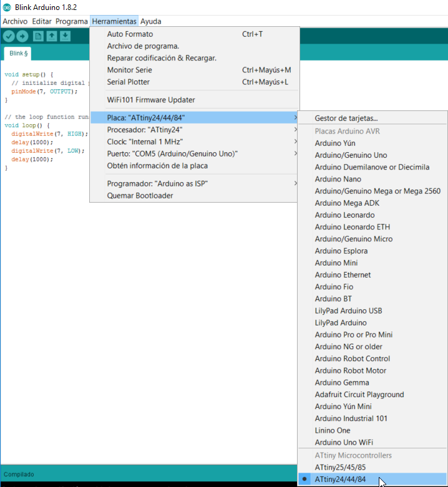448x487 pixels.
Task: Click the Verify checkmark toolbar icon
Action: [x=9, y=36]
